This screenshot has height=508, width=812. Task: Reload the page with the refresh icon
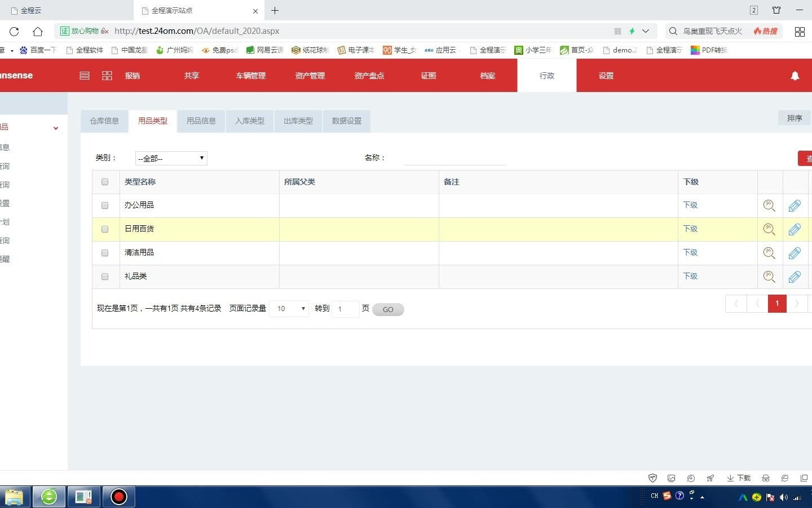click(14, 32)
